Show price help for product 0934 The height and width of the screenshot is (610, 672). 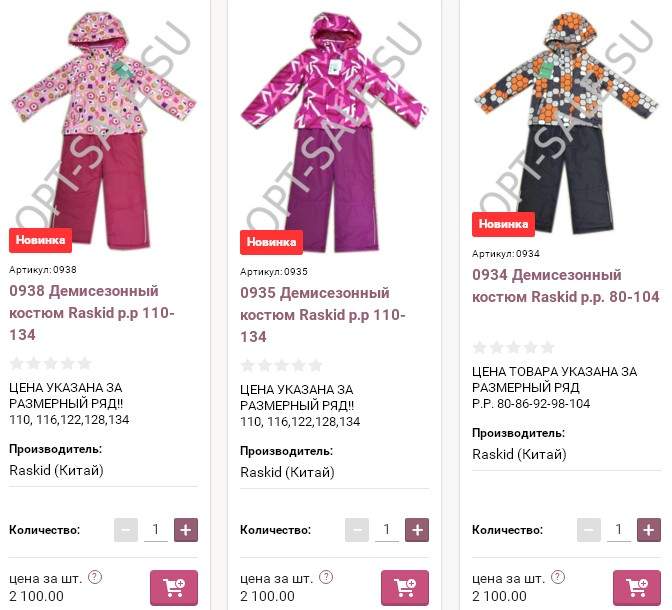coord(558,577)
